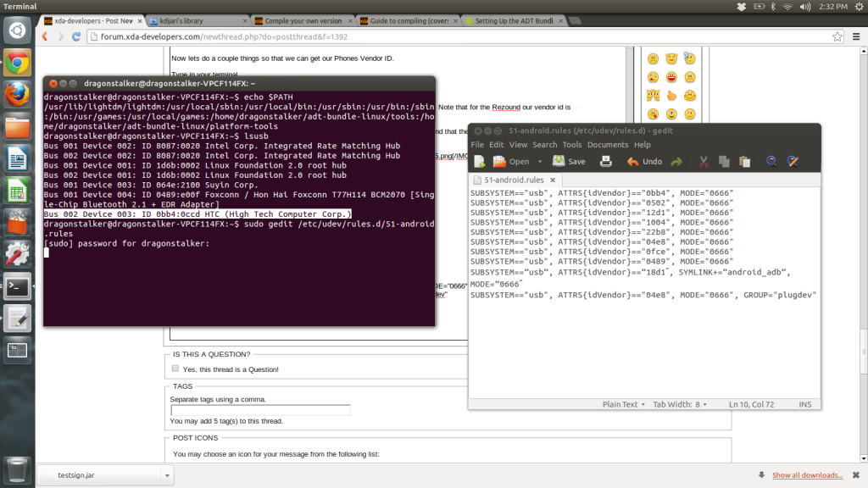Image resolution: width=868 pixels, height=488 pixels.
Task: Open System Settings from launcher
Action: pos(17,255)
